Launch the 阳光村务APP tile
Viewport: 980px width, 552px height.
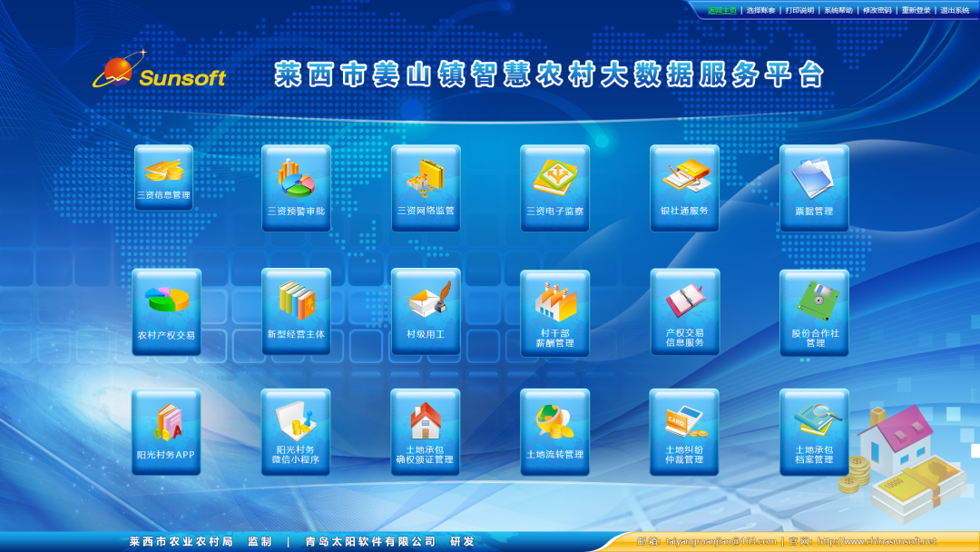point(166,432)
